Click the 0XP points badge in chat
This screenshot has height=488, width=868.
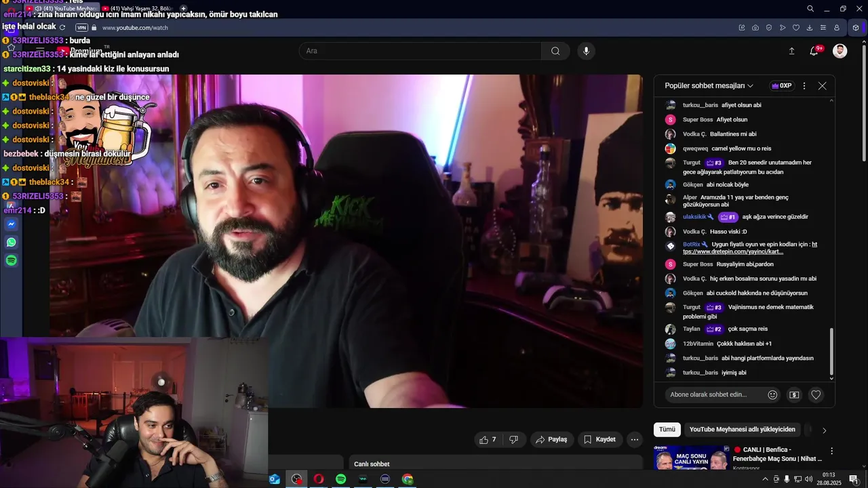click(783, 86)
